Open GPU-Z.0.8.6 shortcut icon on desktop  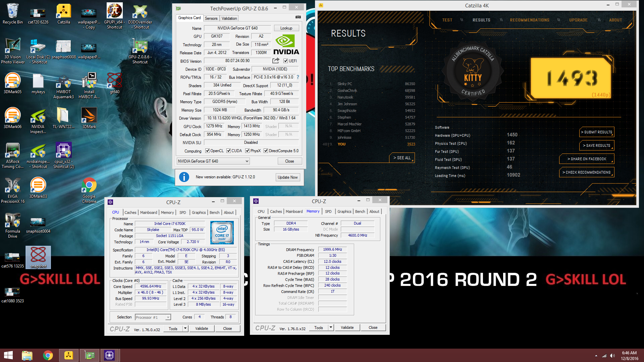(x=140, y=51)
